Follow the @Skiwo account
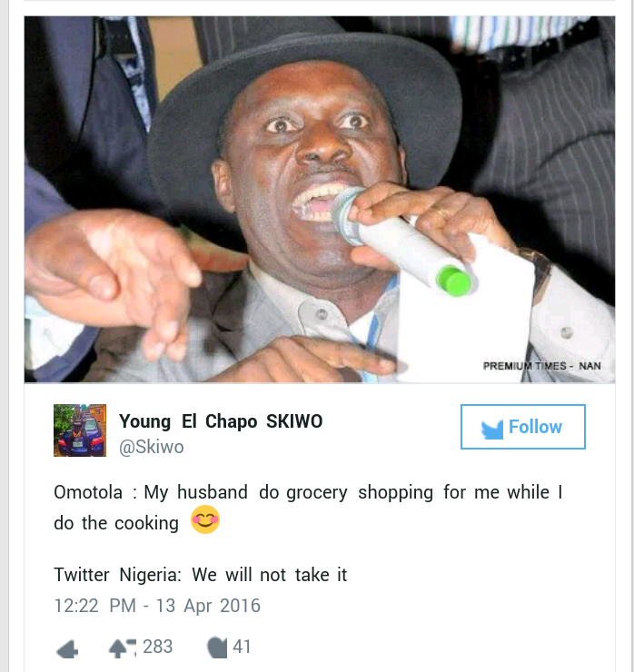This screenshot has width=634, height=672. point(522,427)
